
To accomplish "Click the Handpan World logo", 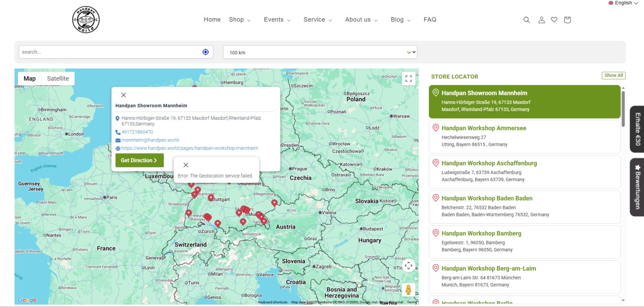I will coord(86,19).
